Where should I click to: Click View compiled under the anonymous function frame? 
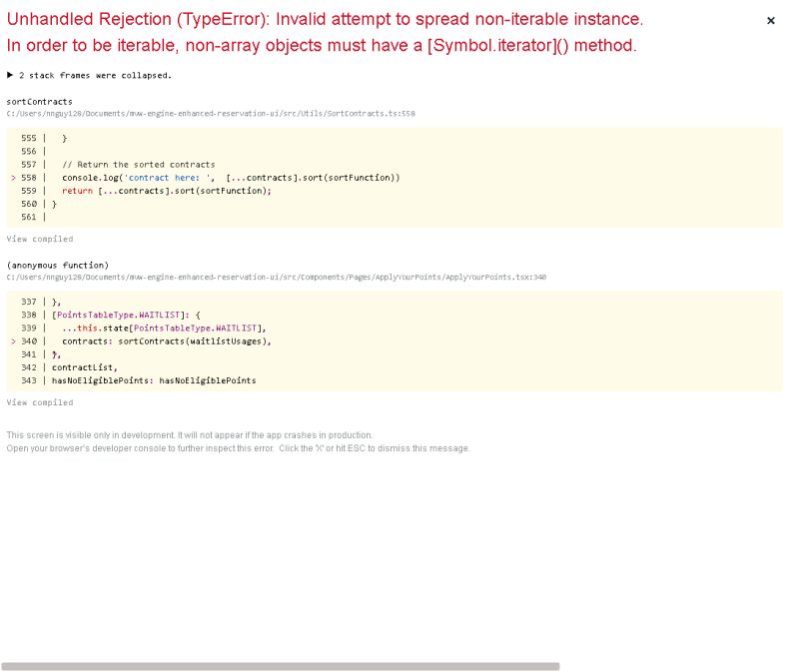pos(39,402)
